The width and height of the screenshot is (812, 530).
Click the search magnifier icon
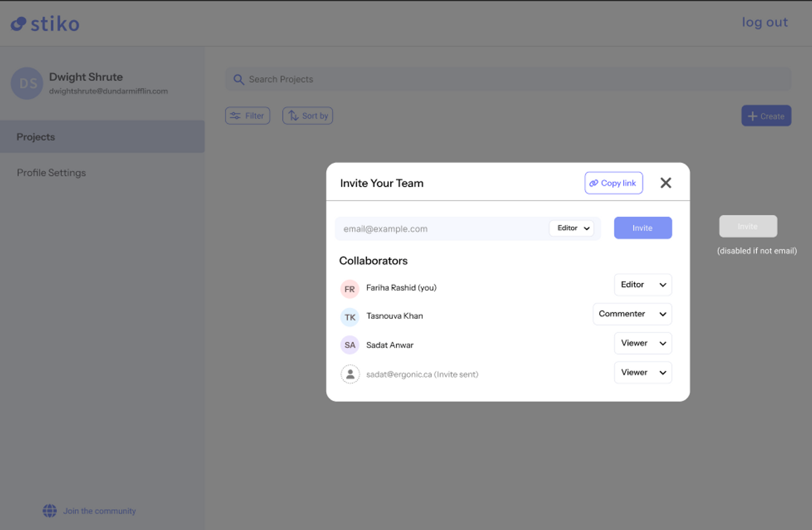(238, 79)
